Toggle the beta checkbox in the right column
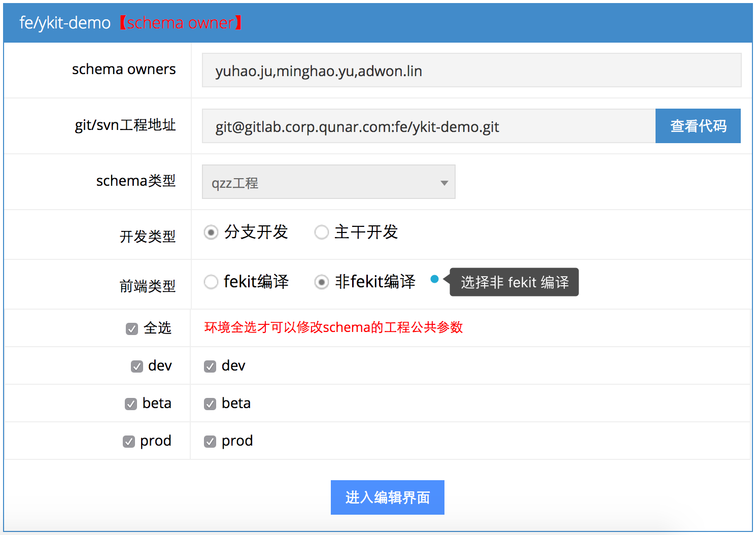This screenshot has width=756, height=535. (210, 404)
